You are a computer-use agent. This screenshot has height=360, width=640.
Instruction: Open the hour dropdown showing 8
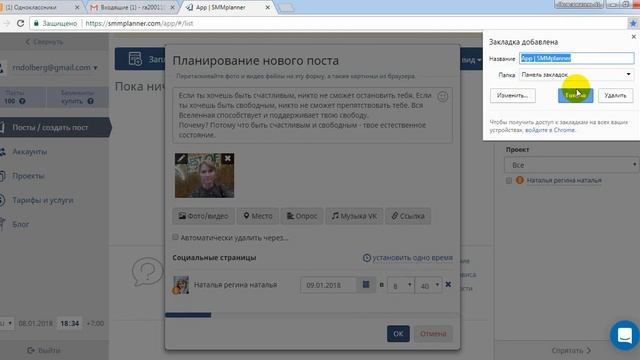tap(400, 286)
